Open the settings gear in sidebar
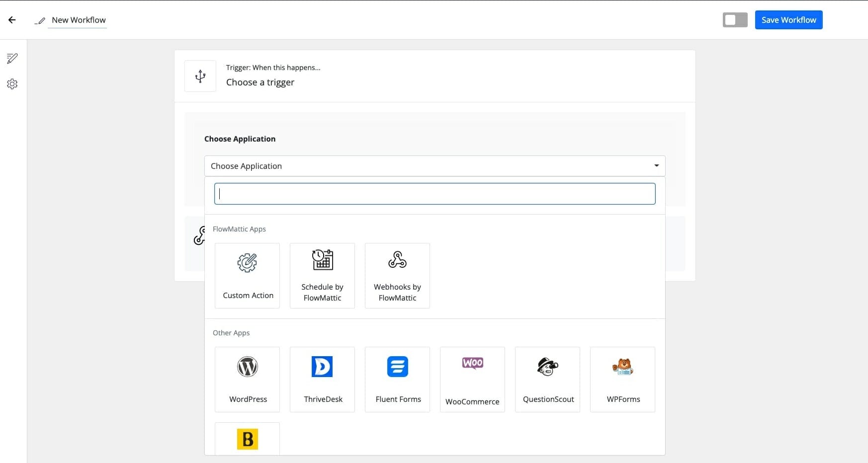The height and width of the screenshot is (463, 868). pyautogui.click(x=12, y=84)
